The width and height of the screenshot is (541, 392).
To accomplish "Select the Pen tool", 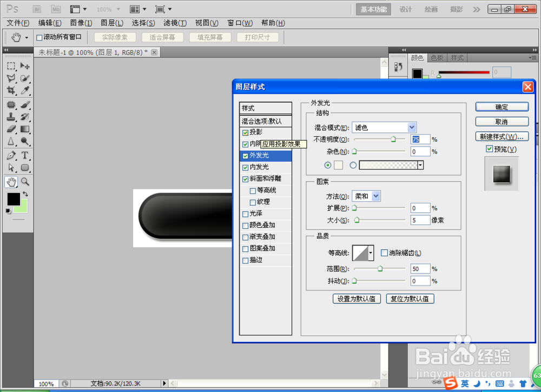I will tap(11, 155).
